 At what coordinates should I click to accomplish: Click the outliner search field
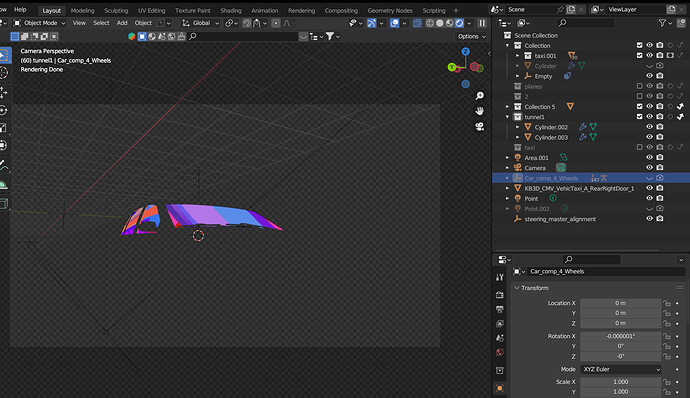tap(585, 23)
